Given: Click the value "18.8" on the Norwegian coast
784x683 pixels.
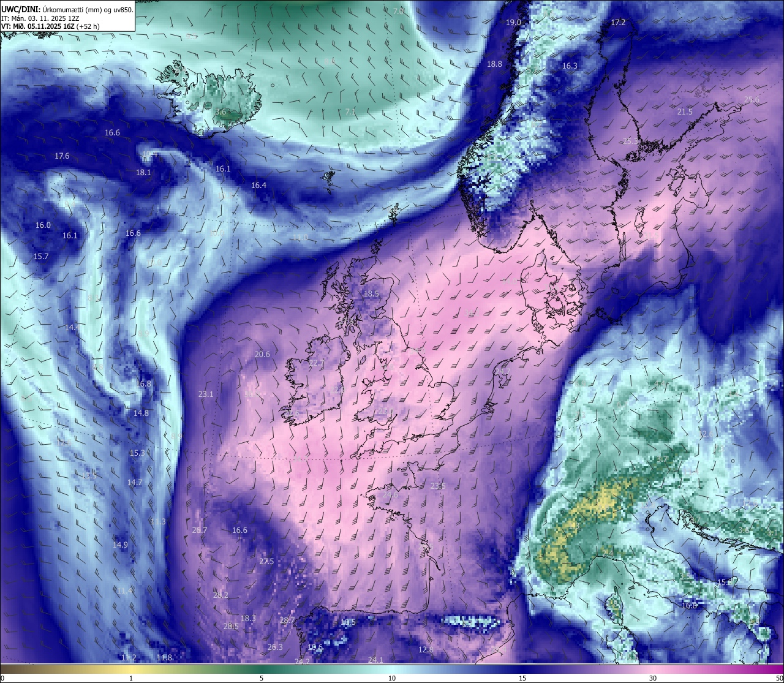Looking at the screenshot, I should tap(494, 64).
